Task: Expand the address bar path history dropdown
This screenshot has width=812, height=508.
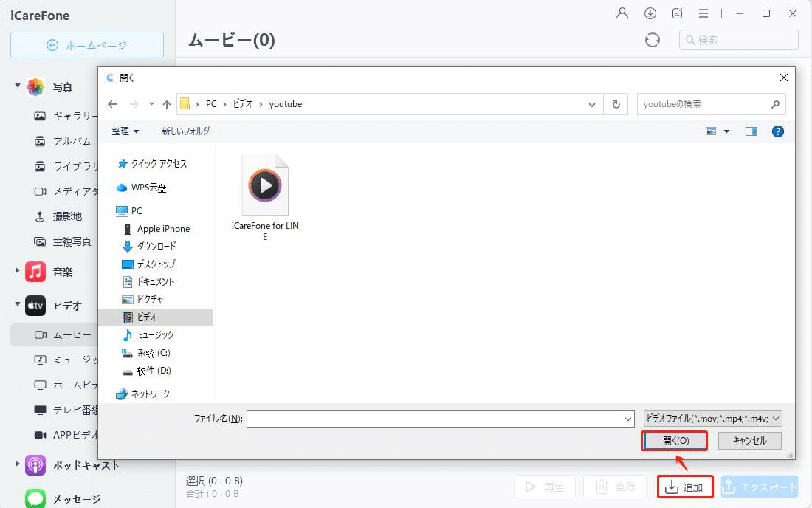Action: (x=591, y=105)
